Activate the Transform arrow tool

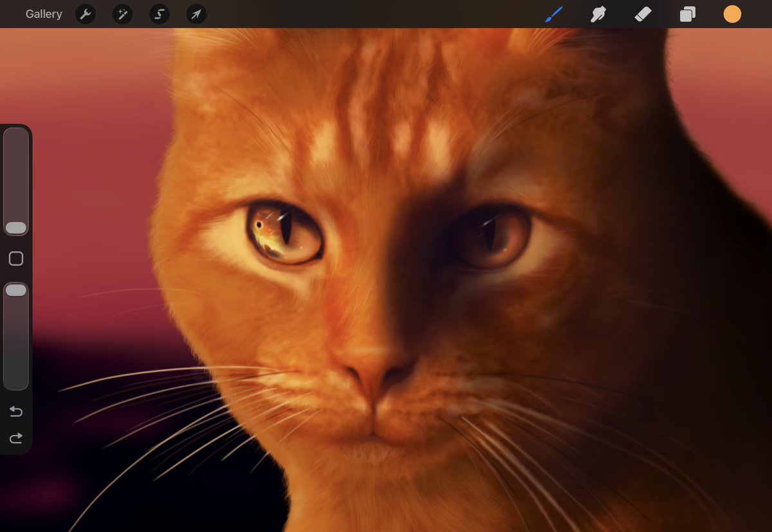(x=196, y=14)
